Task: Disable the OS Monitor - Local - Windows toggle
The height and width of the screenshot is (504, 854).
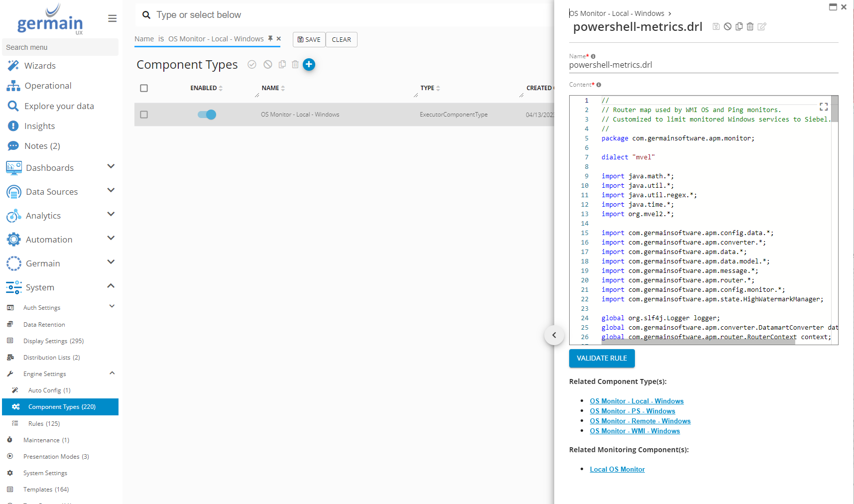Action: [207, 115]
